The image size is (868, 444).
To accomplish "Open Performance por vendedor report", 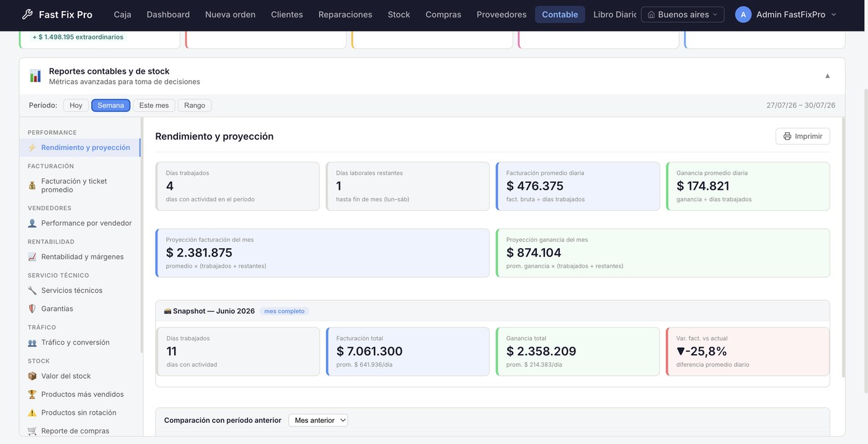I will click(79, 223).
